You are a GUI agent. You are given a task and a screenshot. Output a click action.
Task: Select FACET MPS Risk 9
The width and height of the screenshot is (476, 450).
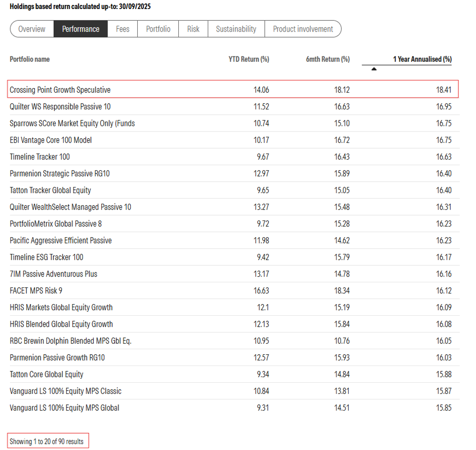(x=36, y=291)
